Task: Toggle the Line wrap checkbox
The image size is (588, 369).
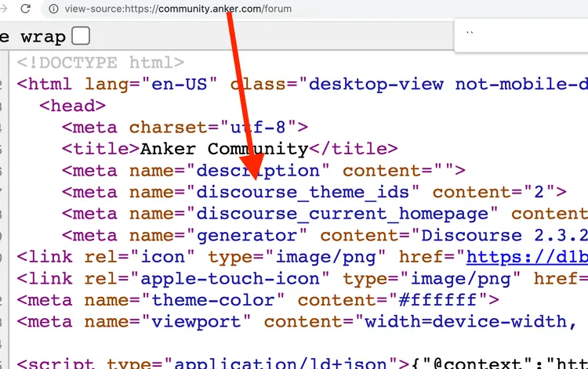Action: pyautogui.click(x=81, y=36)
